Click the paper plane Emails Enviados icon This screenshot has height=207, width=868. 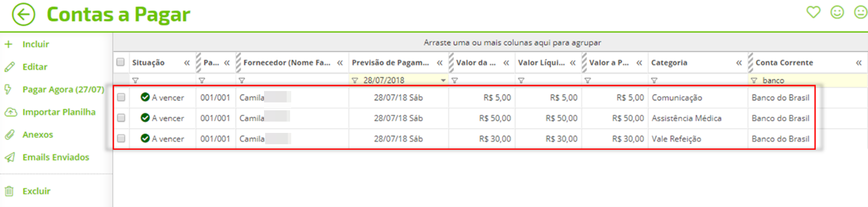8,157
